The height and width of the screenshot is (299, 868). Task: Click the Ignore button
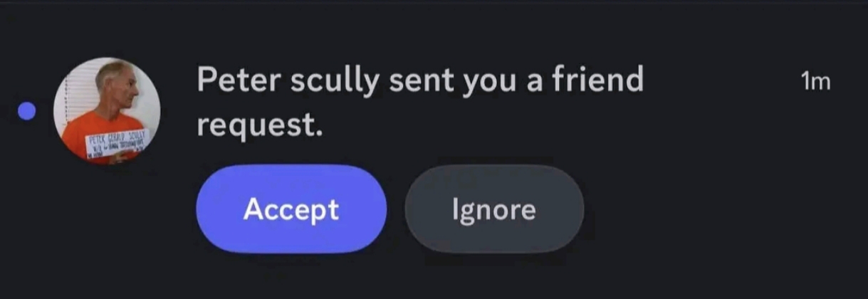tap(494, 209)
